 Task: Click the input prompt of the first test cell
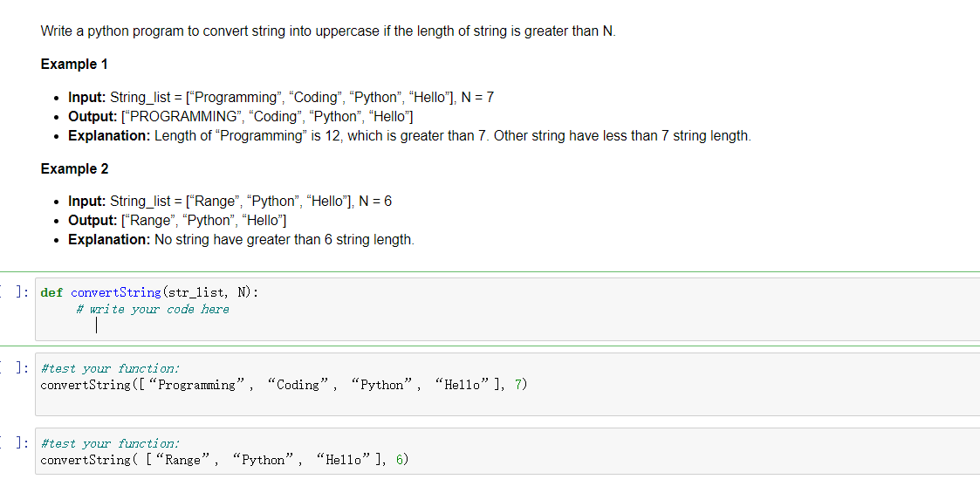point(14,367)
